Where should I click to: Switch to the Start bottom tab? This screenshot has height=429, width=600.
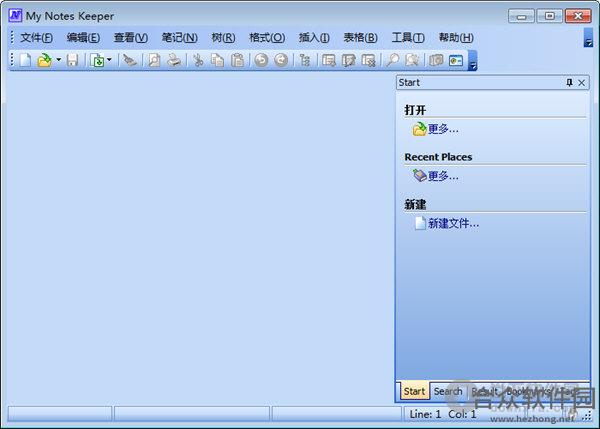click(x=414, y=391)
